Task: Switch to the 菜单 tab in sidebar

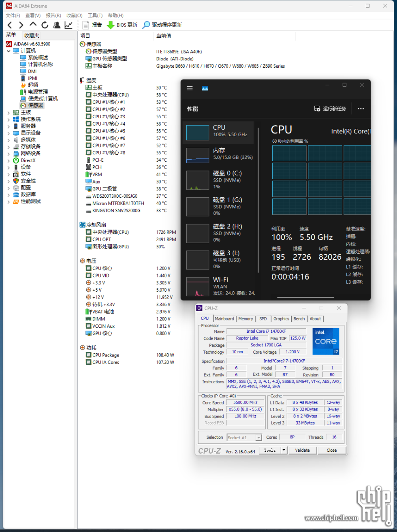Action: (x=11, y=35)
